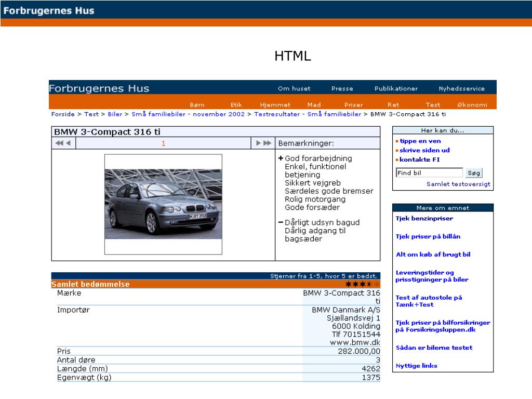This screenshot has height=399, width=532.
Task: Open the Tjek priser på billån link
Action: click(x=428, y=236)
